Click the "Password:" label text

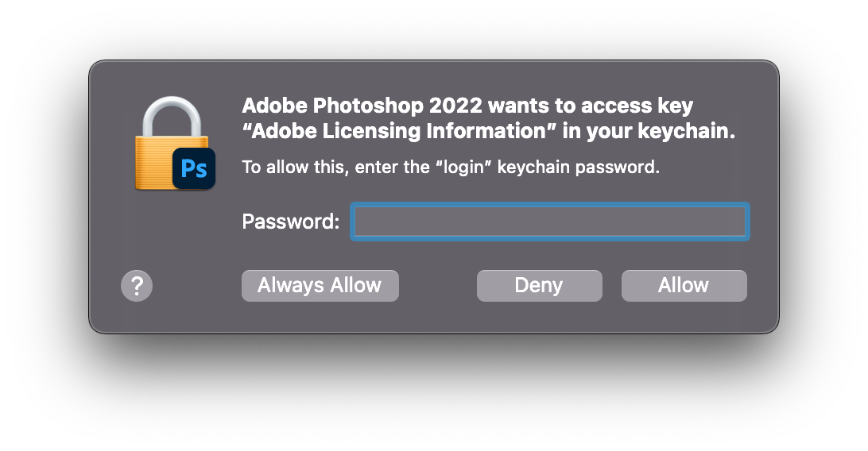[x=290, y=222]
